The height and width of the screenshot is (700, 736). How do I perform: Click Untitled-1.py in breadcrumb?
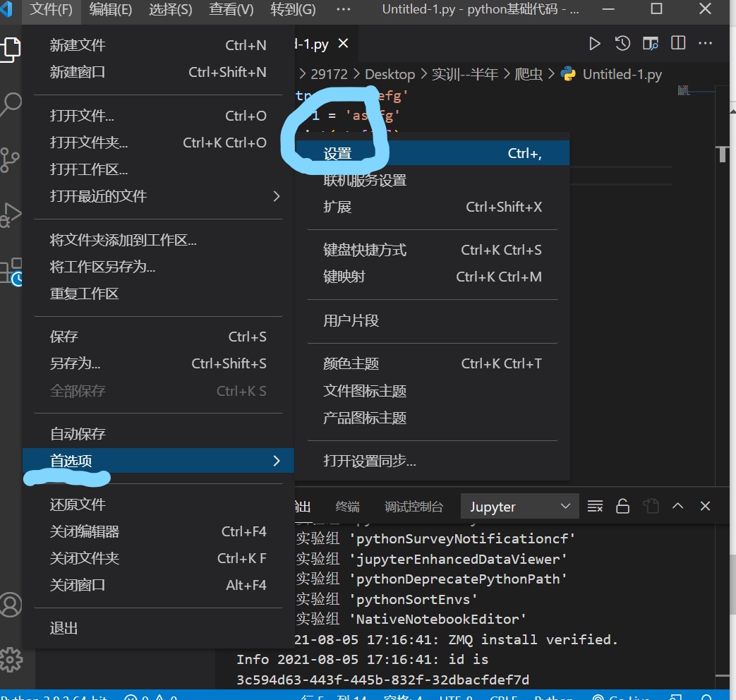(x=622, y=74)
